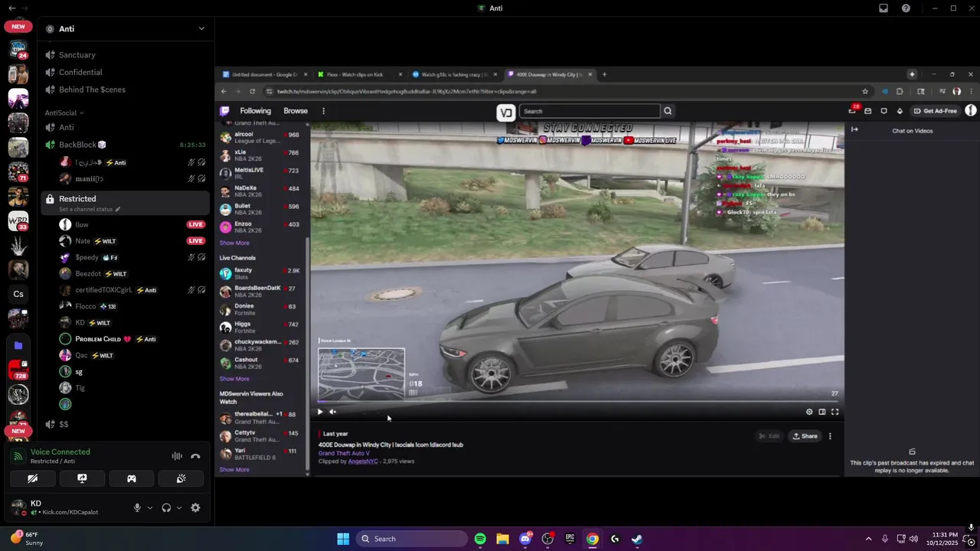Open the faxuty live channel
The height and width of the screenshot is (551, 980).
click(260, 273)
